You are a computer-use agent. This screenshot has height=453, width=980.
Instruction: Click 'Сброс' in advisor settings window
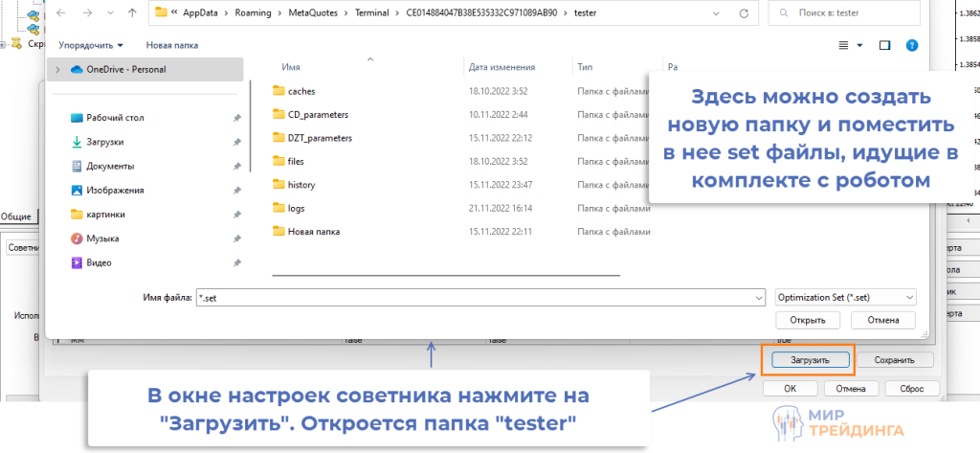(912, 389)
